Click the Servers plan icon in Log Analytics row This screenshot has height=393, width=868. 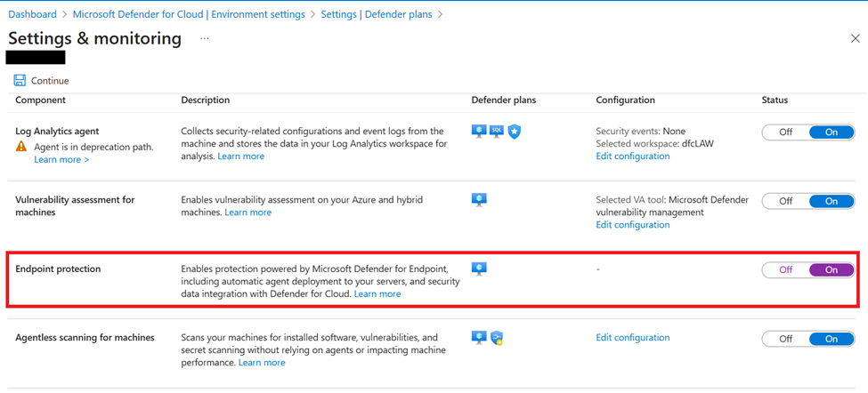tap(479, 132)
